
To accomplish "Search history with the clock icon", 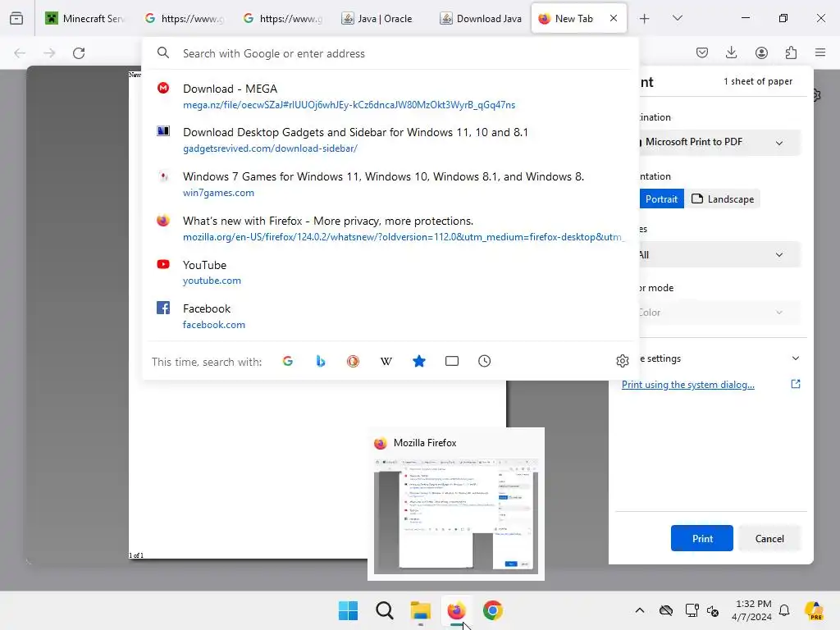I will click(484, 361).
